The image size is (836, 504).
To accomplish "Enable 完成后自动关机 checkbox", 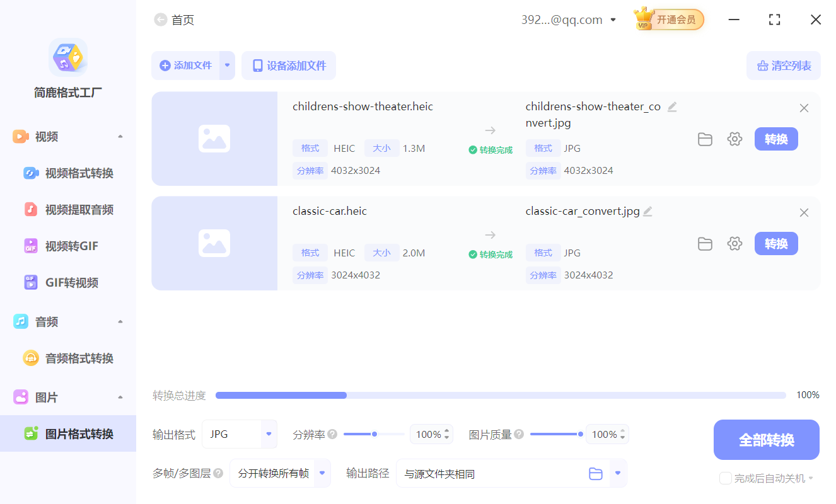I will point(725,478).
